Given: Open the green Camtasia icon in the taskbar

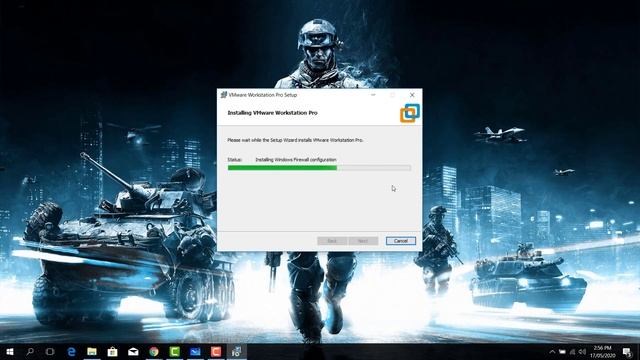Looking at the screenshot, I should [175, 351].
